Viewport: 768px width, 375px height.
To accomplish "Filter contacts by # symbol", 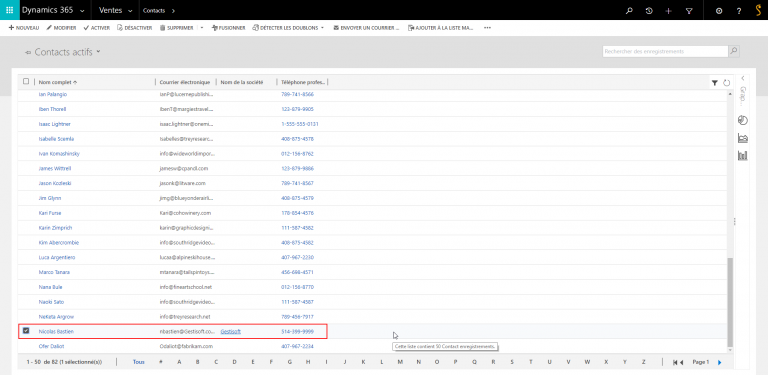I will coord(161,362).
